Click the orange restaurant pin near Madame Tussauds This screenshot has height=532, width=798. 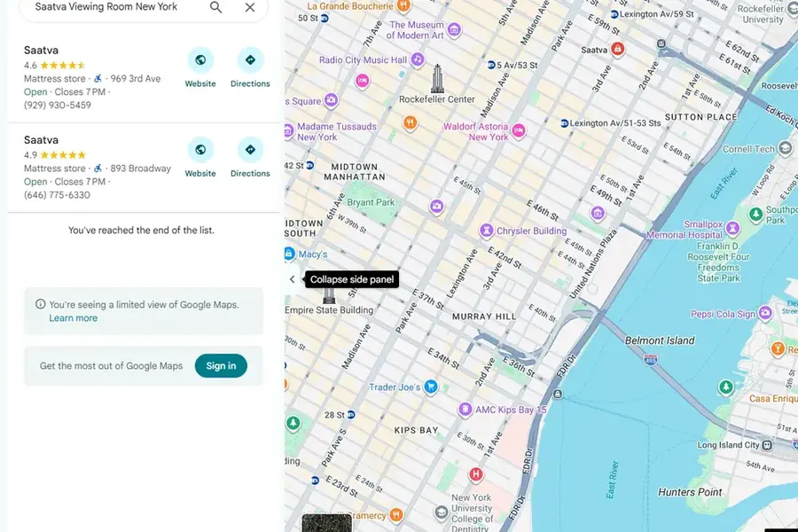pyautogui.click(x=411, y=122)
